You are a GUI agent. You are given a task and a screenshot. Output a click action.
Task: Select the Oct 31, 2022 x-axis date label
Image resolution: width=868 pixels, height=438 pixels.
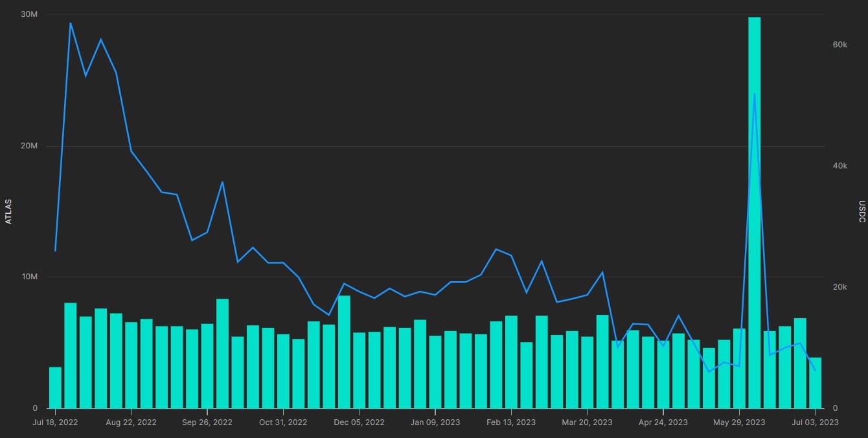(282, 422)
